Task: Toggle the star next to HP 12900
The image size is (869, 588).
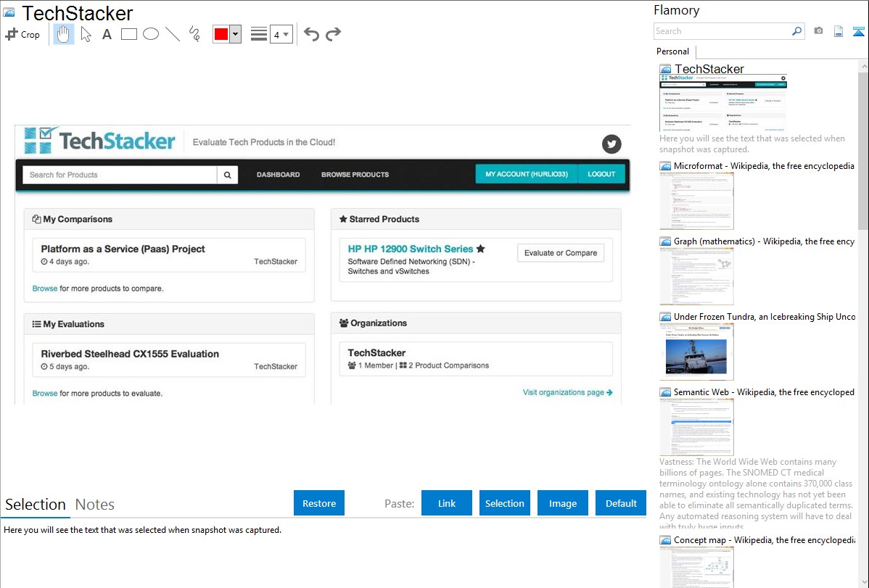Action: click(x=480, y=249)
